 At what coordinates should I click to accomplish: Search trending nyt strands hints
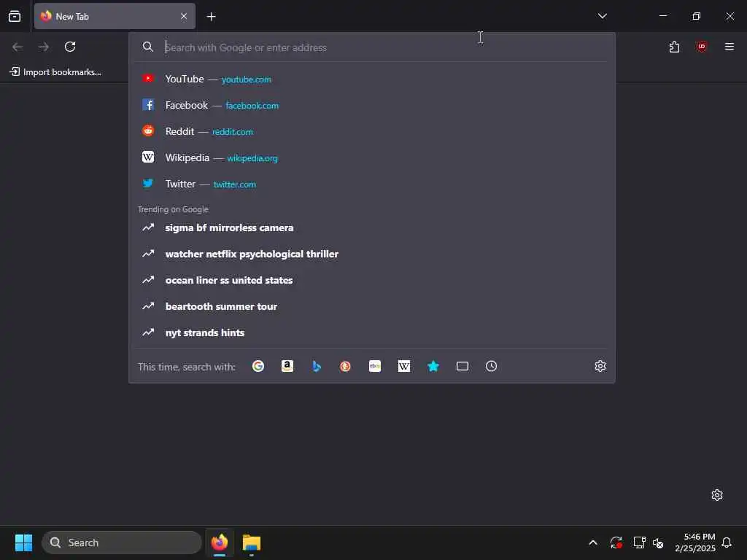(371, 332)
